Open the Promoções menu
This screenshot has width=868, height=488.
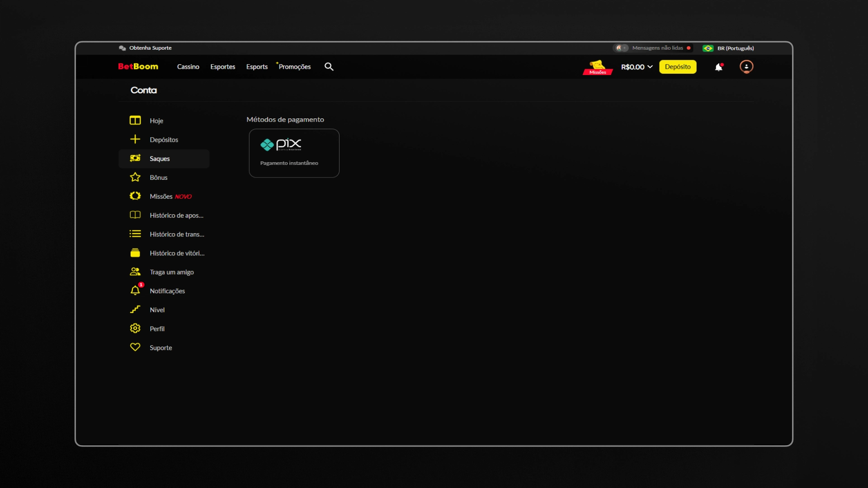click(294, 66)
